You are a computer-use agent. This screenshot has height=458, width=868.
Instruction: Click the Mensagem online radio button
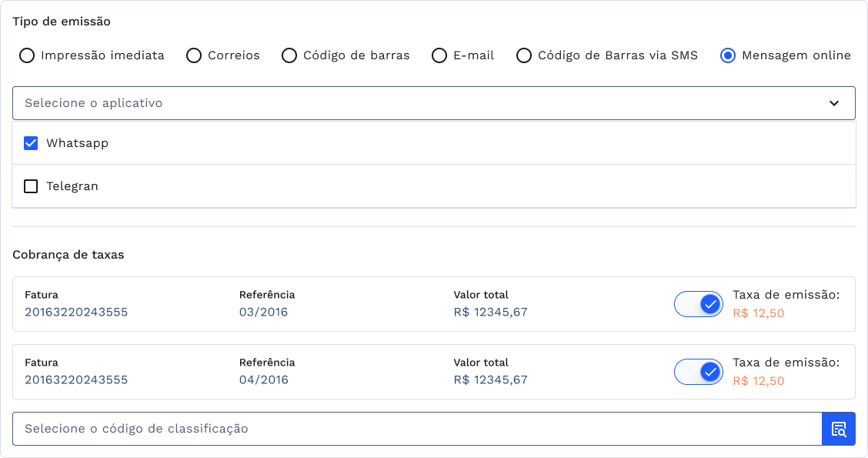[x=728, y=55]
